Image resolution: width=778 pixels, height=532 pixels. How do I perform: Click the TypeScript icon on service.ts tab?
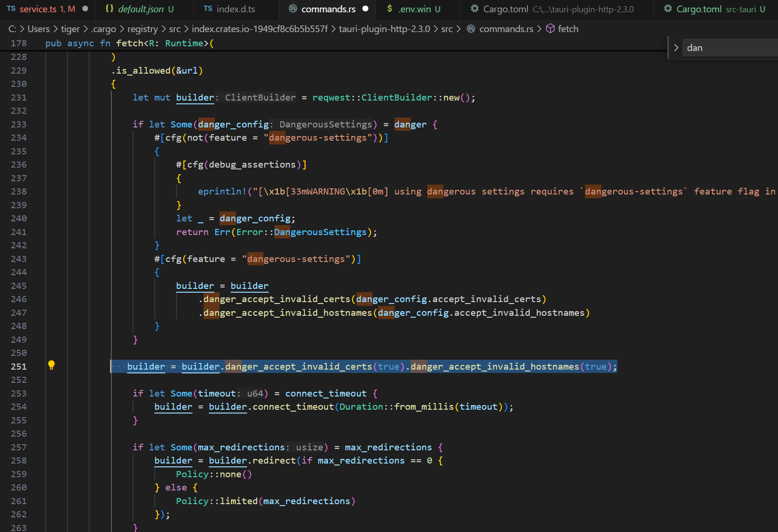pyautogui.click(x=11, y=9)
